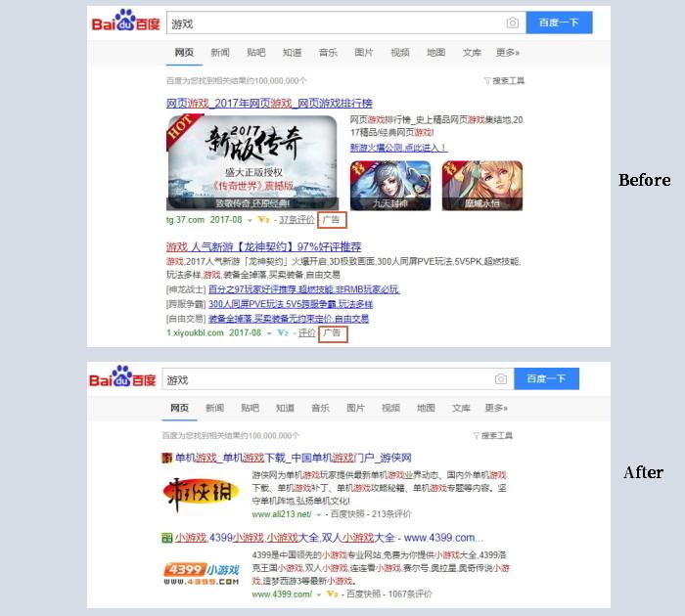Click camera icon in bottom search box
Viewport: 685px width, 616px height.
click(x=501, y=379)
